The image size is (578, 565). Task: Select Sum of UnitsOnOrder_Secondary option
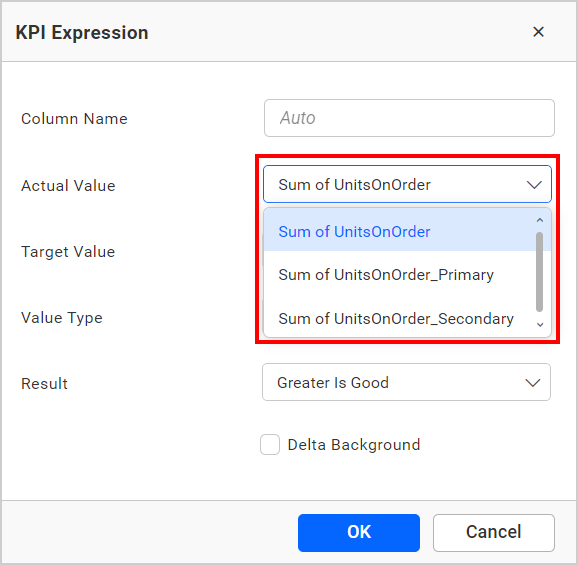pyautogui.click(x=400, y=318)
